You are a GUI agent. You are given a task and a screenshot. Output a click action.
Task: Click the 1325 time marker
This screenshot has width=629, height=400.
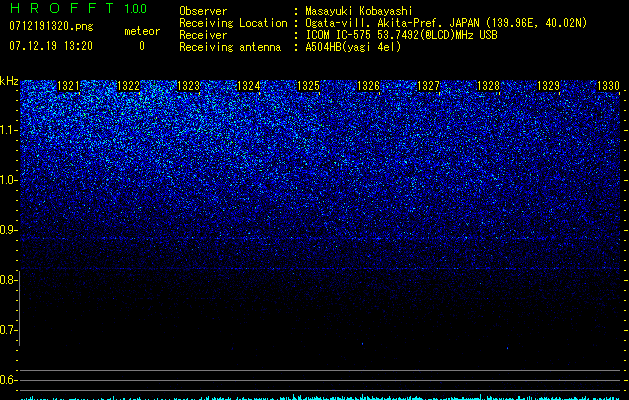click(x=308, y=86)
